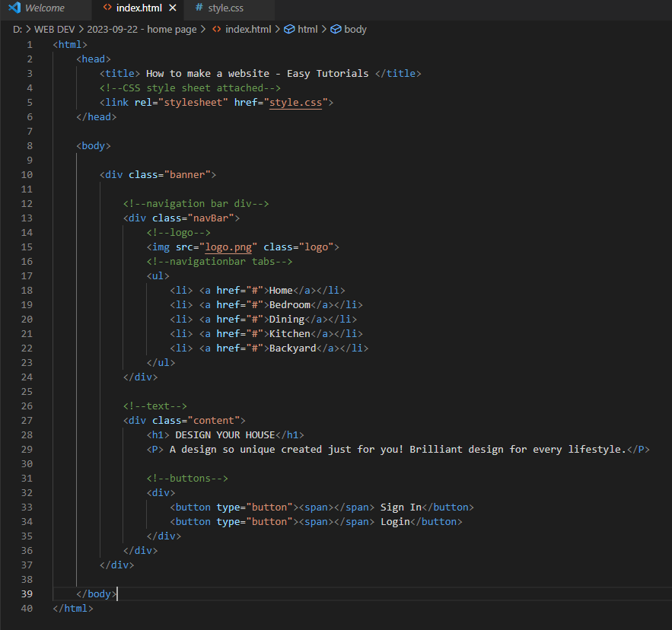This screenshot has width=672, height=630.
Task: Click the 'Sign In' button text in code
Action: point(400,508)
